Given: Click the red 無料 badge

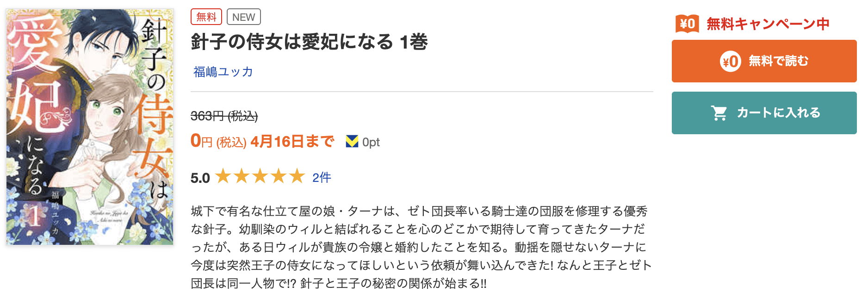Looking at the screenshot, I should tap(206, 17).
